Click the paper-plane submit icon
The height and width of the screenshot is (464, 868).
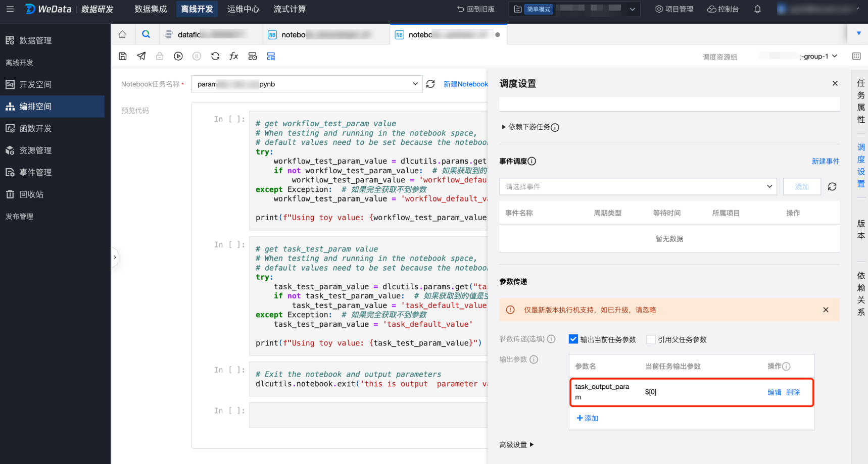141,56
